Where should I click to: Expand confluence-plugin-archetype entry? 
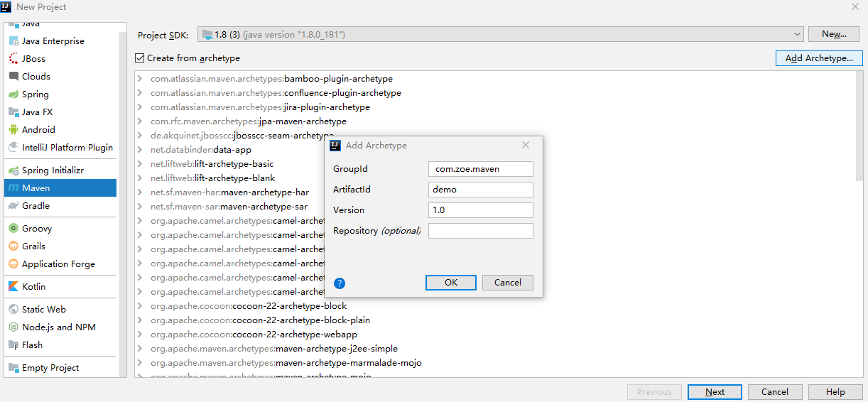click(x=140, y=93)
